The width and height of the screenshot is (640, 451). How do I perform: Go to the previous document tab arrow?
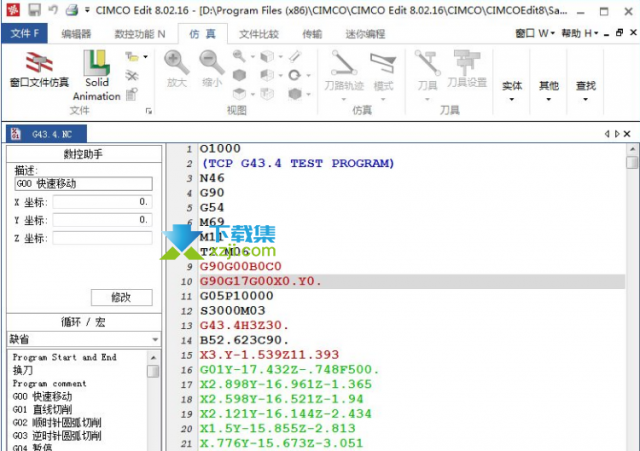pos(607,133)
